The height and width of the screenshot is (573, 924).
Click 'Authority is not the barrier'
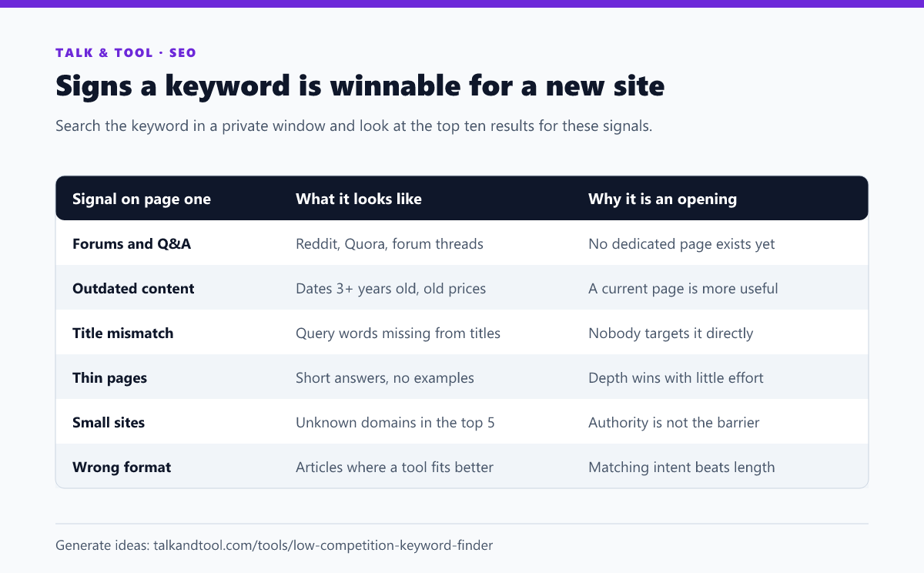[674, 422]
